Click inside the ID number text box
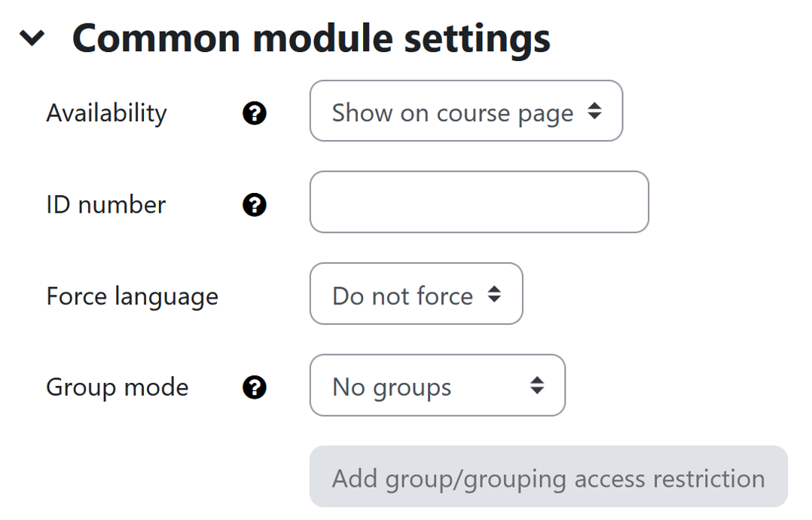 (x=478, y=202)
